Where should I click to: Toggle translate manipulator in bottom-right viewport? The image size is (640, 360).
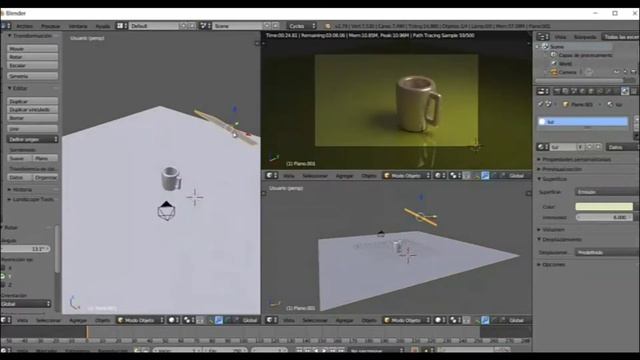point(485,320)
